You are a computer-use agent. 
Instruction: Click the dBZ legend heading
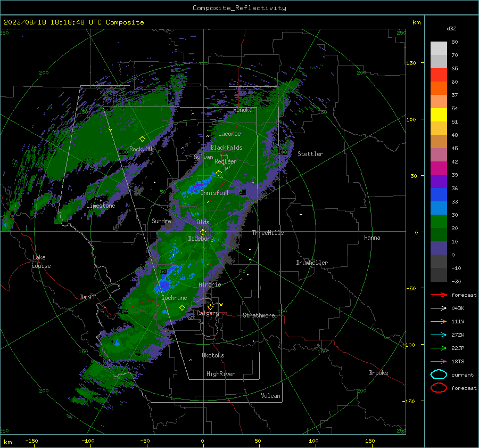(451, 28)
